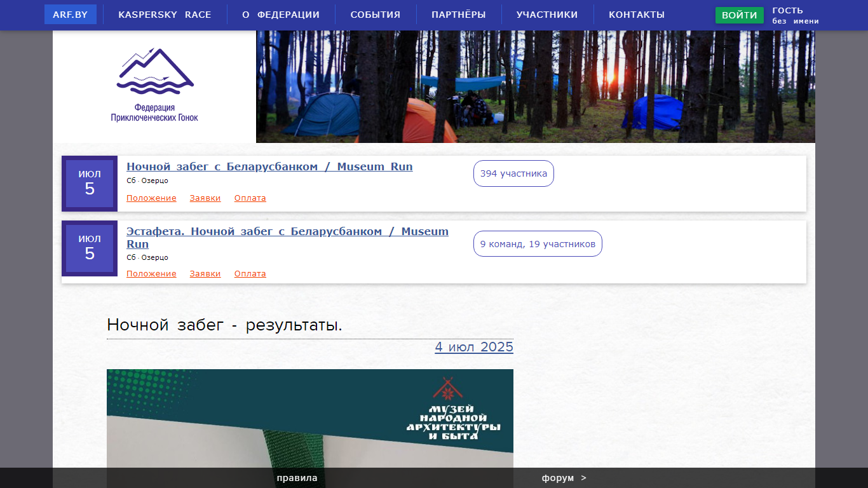Open the О ФЕДЕРАЦИИ menu
This screenshot has height=488, width=868.
pyautogui.click(x=281, y=15)
